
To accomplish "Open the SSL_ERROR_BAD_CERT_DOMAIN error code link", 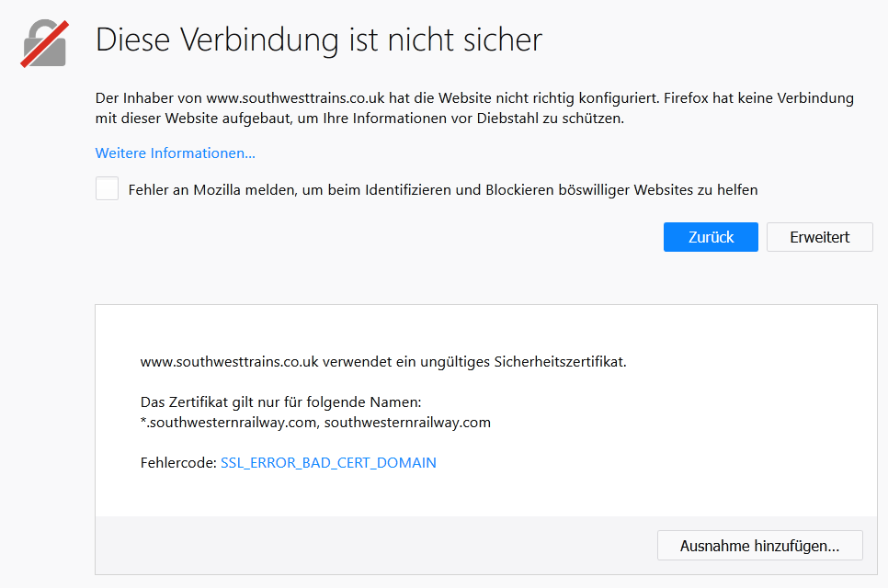I will 328,463.
